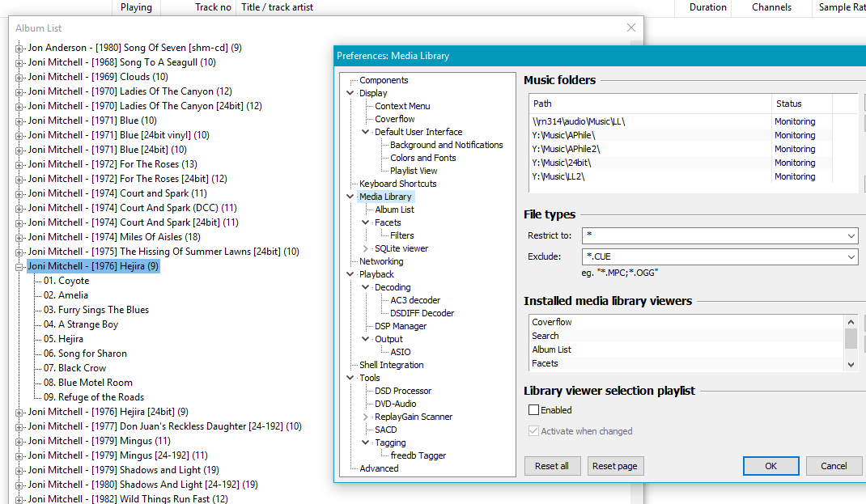Collapse the Joni Mitchell Hejira (9) album

point(19,267)
